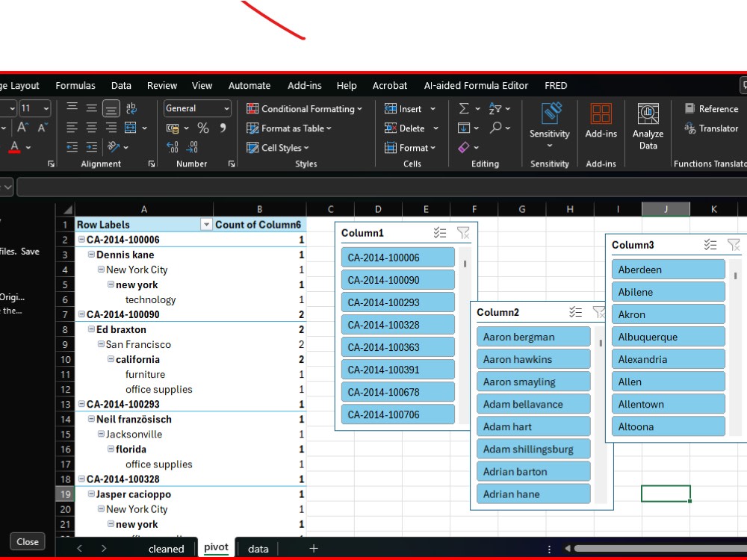Open the font size dropdown
The height and width of the screenshot is (560, 747).
(x=46, y=108)
